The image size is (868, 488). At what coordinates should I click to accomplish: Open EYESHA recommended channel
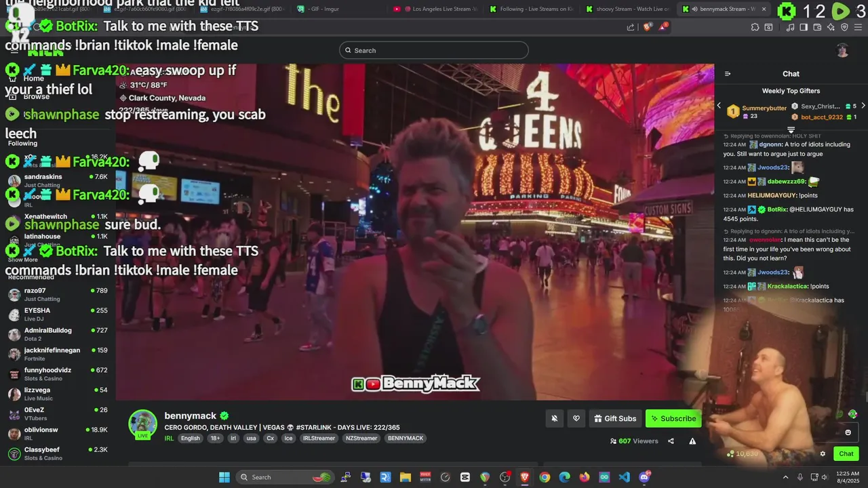[58, 314]
